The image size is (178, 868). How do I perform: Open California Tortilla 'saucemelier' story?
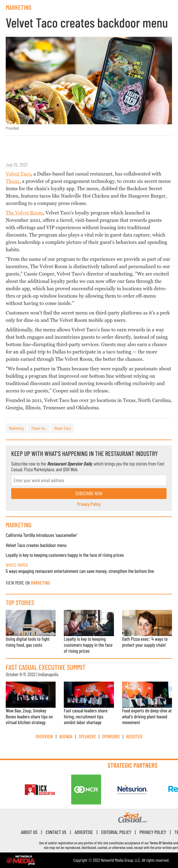pyautogui.click(x=41, y=535)
